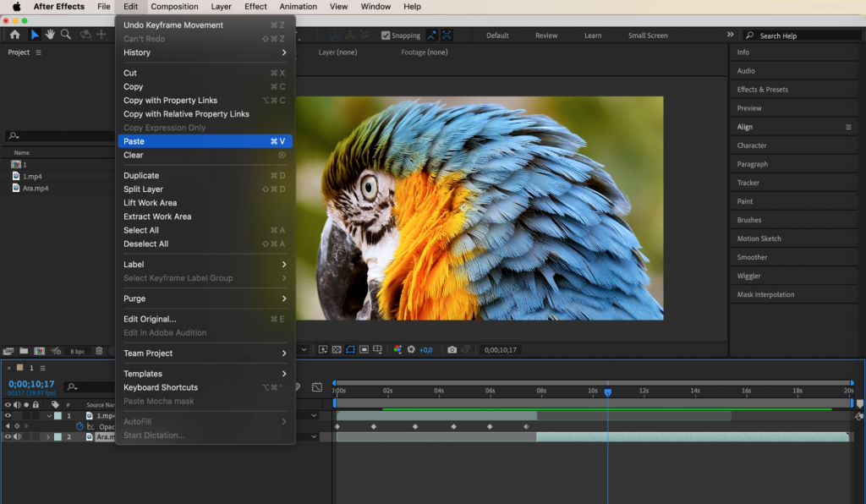The image size is (866, 504).
Task: Click the Search Help field
Action: click(799, 35)
